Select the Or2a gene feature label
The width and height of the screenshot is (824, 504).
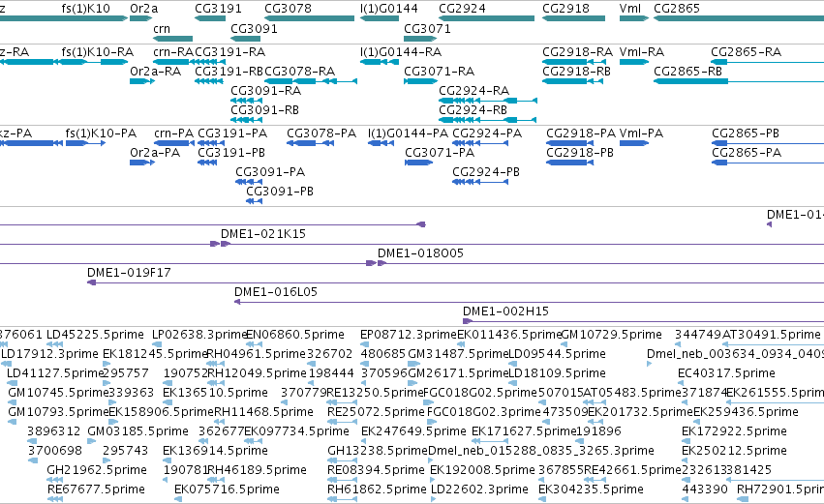(x=143, y=9)
